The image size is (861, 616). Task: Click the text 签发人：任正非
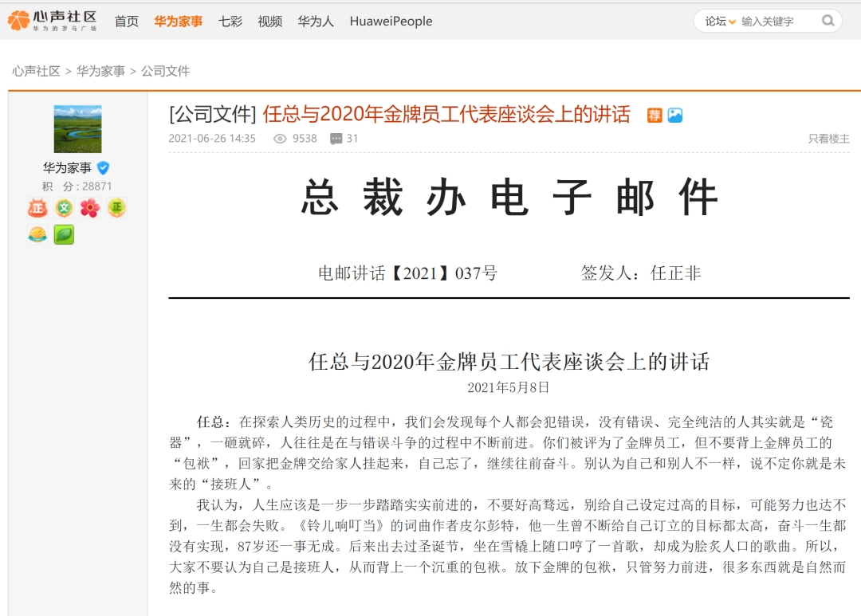coord(641,273)
